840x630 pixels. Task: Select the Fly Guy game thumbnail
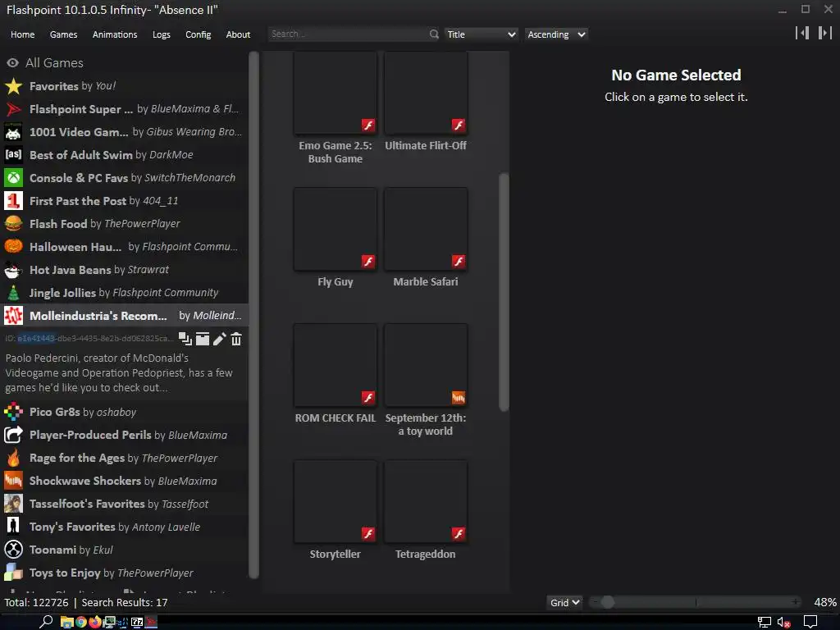click(x=336, y=230)
